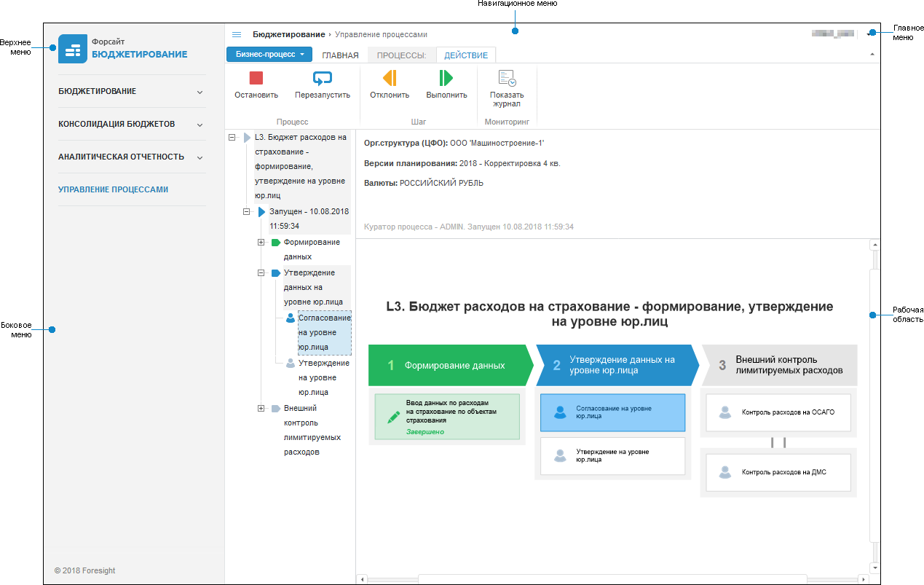Image resolution: width=924 pixels, height=585 pixels.
Task: Open the Бизнес-процесс dropdown button
Action: tap(269, 54)
